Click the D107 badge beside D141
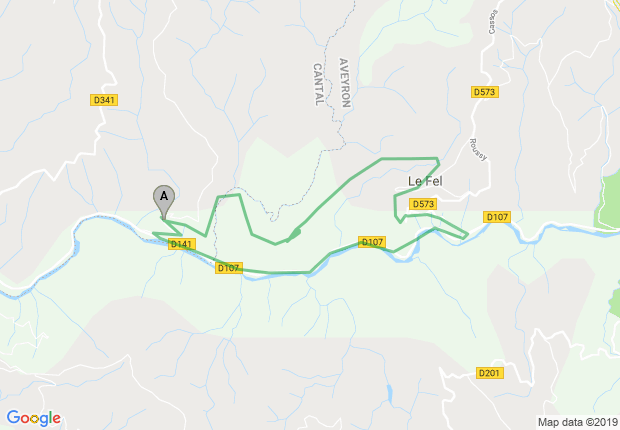 [x=229, y=268]
